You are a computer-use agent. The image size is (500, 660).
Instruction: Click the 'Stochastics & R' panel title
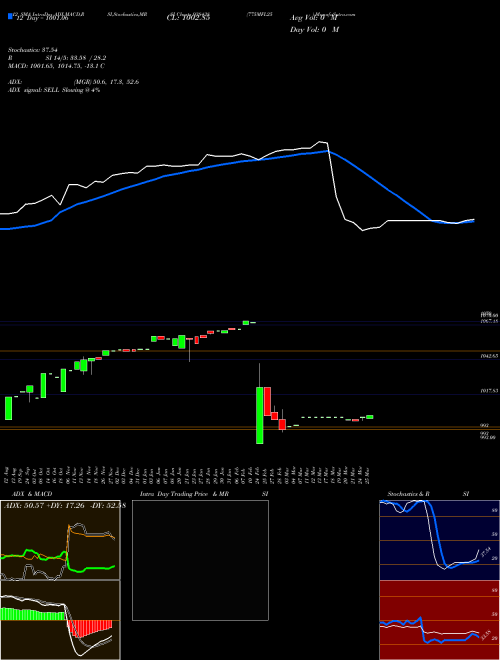[409, 494]
